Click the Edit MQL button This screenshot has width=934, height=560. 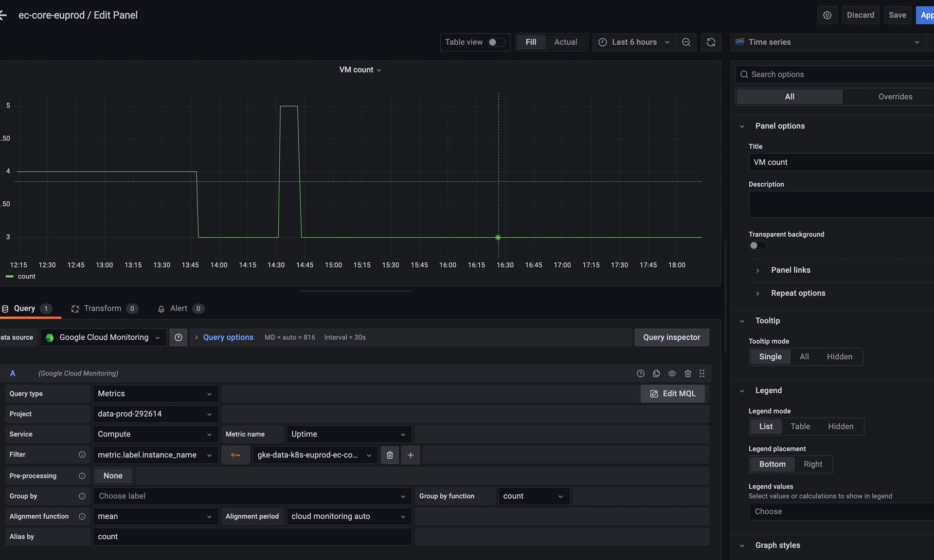[672, 394]
